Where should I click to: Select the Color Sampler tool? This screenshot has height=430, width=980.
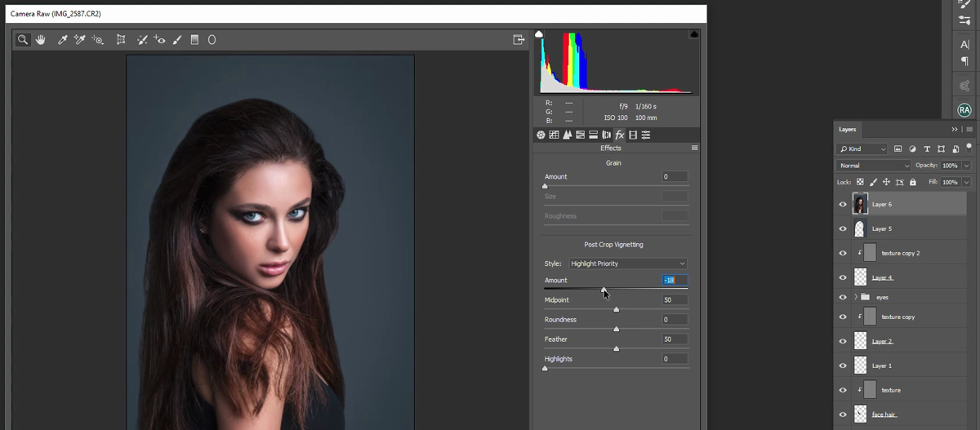tap(80, 39)
